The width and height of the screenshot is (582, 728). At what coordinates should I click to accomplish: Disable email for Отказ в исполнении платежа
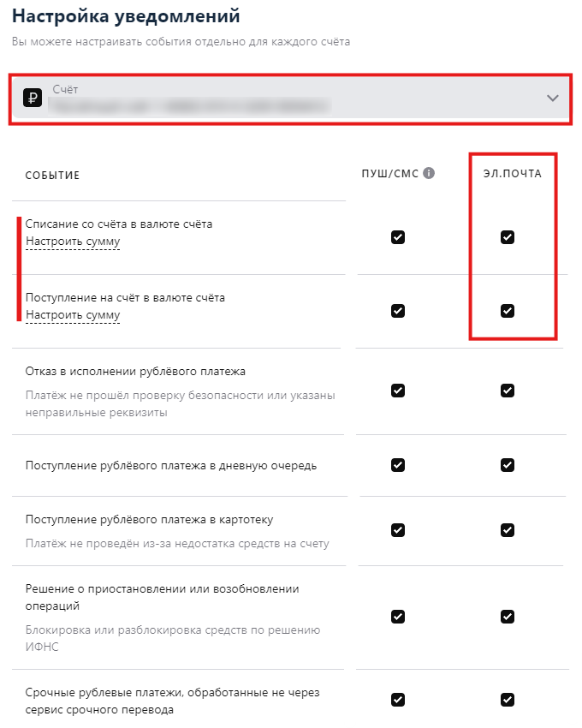(x=508, y=391)
